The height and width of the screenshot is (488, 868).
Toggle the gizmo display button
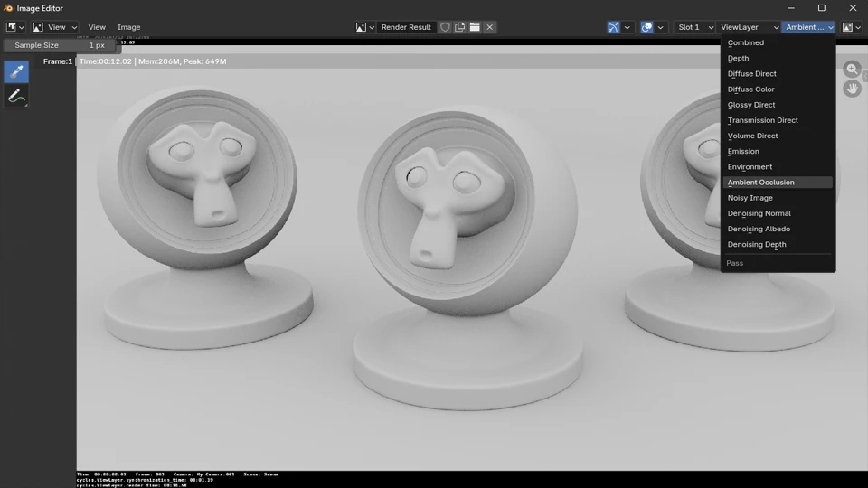pyautogui.click(x=613, y=27)
